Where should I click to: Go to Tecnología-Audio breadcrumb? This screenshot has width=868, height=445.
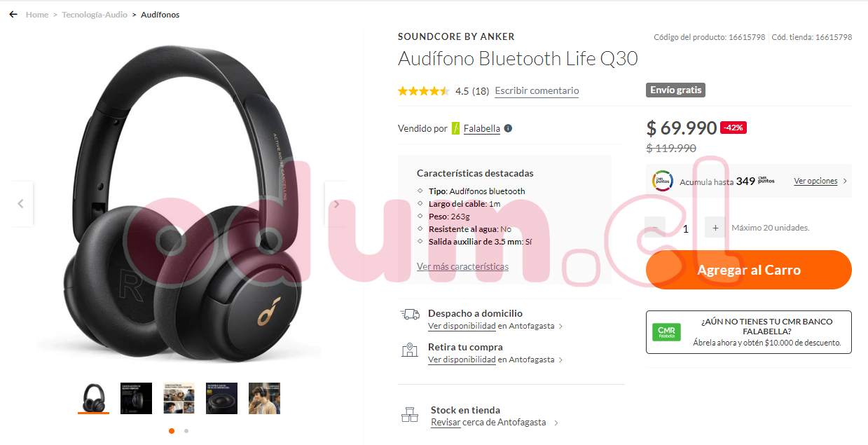[95, 15]
